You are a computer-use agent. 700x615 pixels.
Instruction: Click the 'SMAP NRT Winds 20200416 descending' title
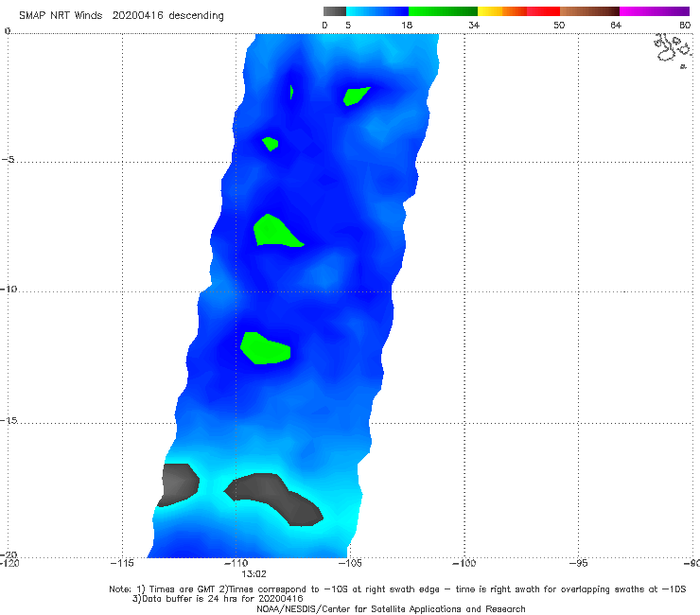pos(121,16)
